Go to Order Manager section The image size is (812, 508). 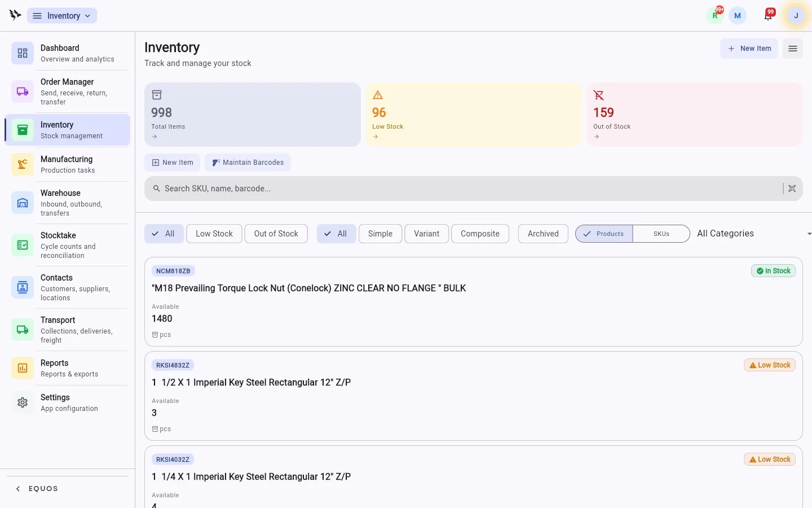68,91
